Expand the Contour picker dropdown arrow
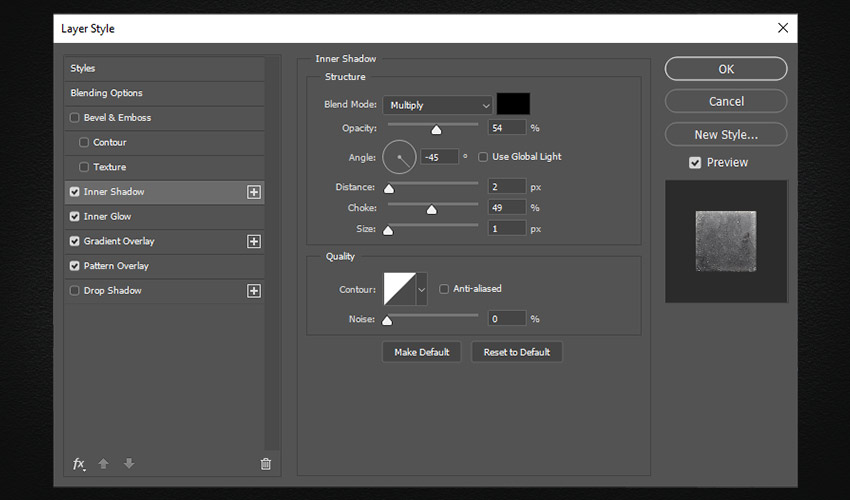 click(x=421, y=289)
